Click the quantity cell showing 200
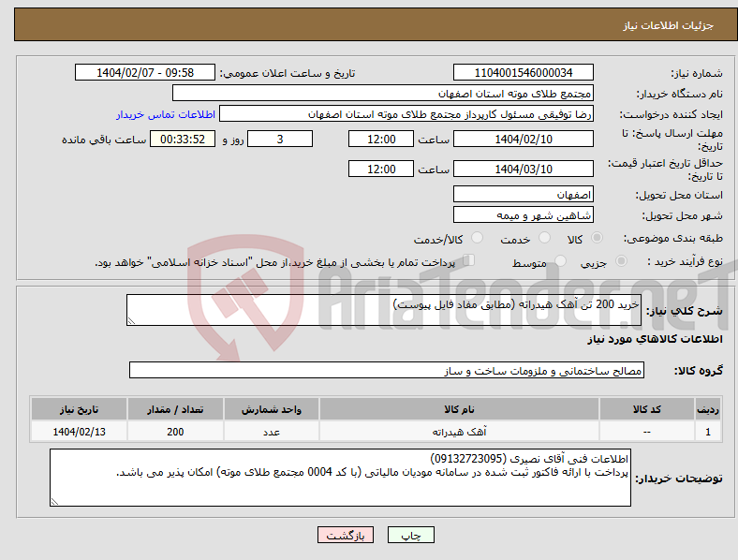The width and height of the screenshot is (738, 560). click(175, 431)
